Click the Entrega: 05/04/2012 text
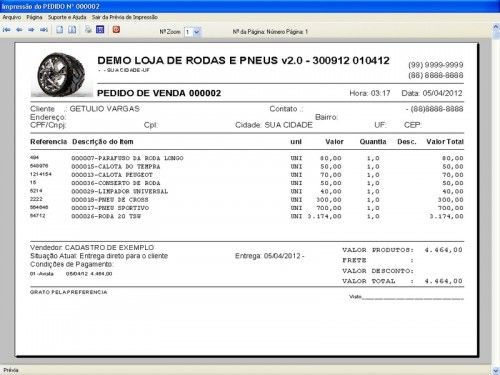This screenshot has width=500, height=375. pos(269,256)
